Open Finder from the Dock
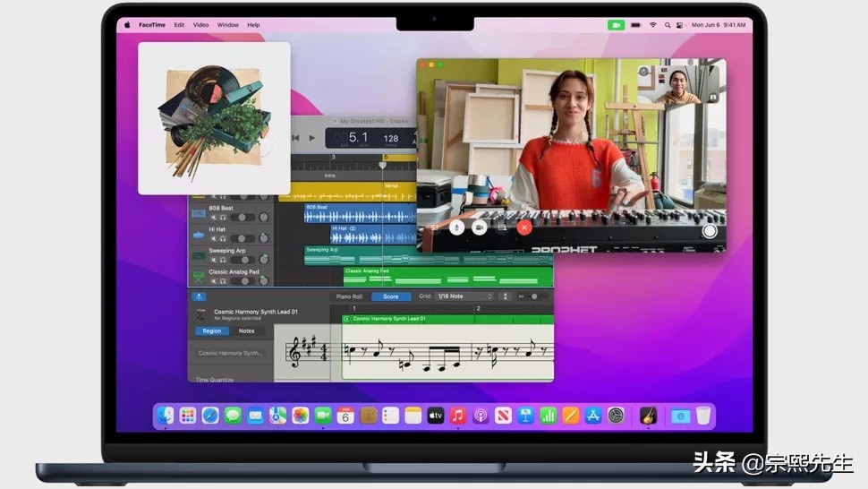The image size is (868, 489). pyautogui.click(x=165, y=416)
